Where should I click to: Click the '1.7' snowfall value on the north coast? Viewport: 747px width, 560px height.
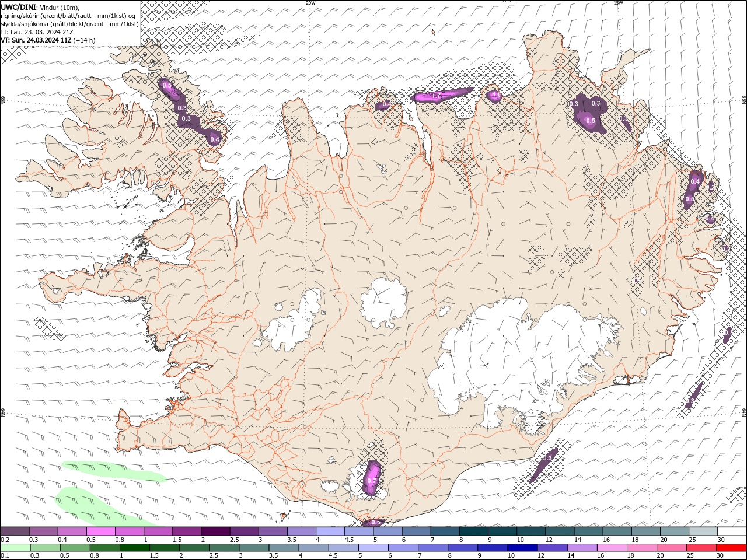tap(435, 96)
